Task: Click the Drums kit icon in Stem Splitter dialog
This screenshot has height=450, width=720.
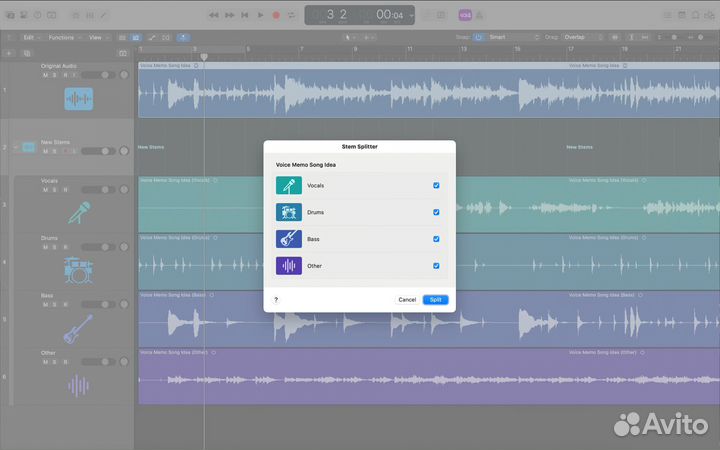Action: click(x=289, y=212)
